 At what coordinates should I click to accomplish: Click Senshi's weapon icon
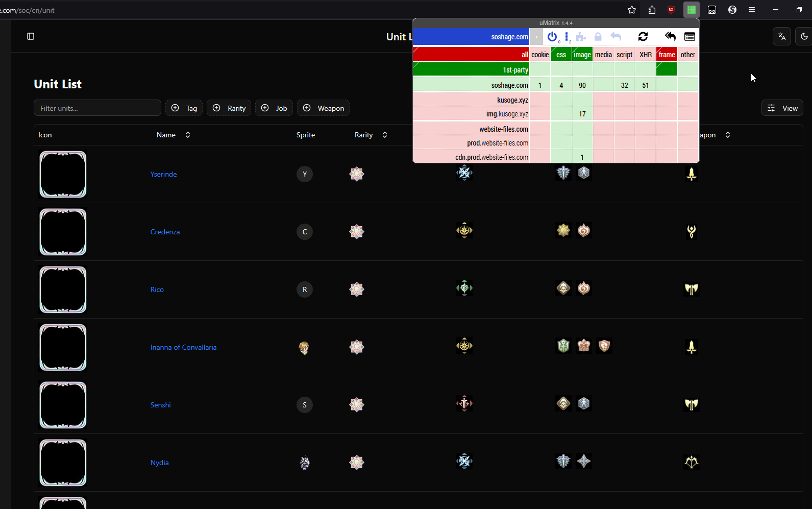(692, 405)
